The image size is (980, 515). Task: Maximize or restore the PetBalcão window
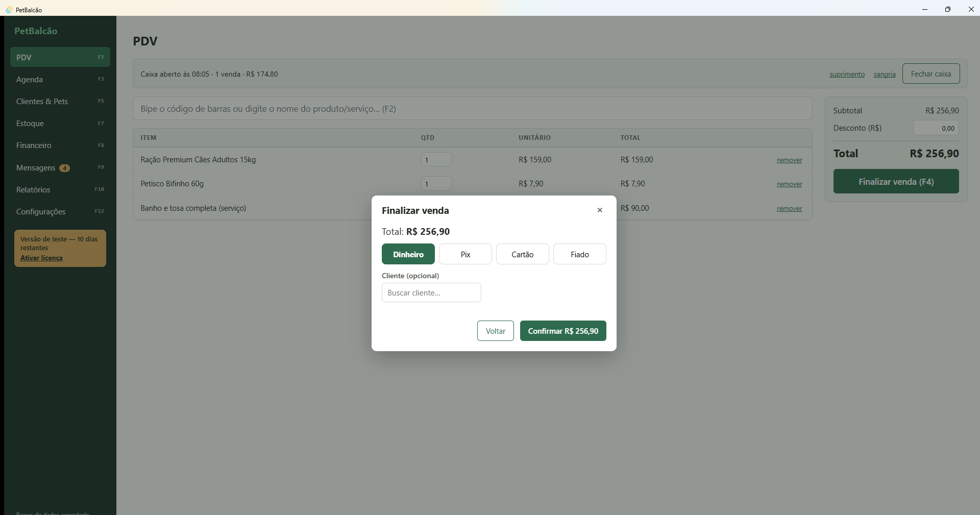pos(948,9)
